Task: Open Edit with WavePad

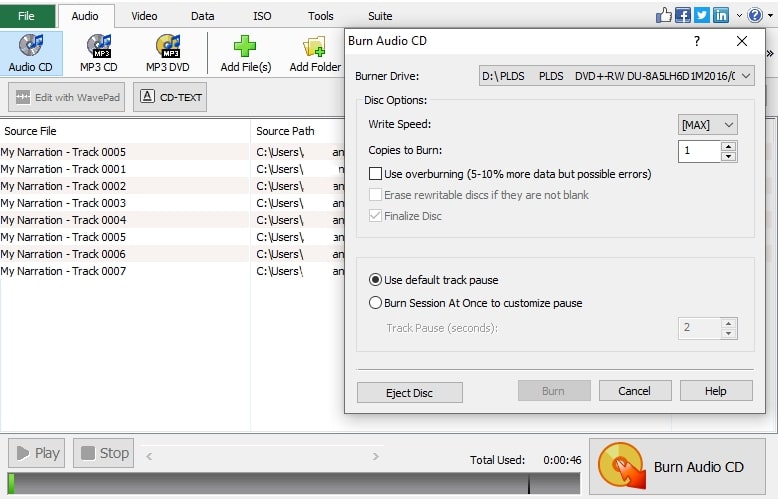Action: 66,97
